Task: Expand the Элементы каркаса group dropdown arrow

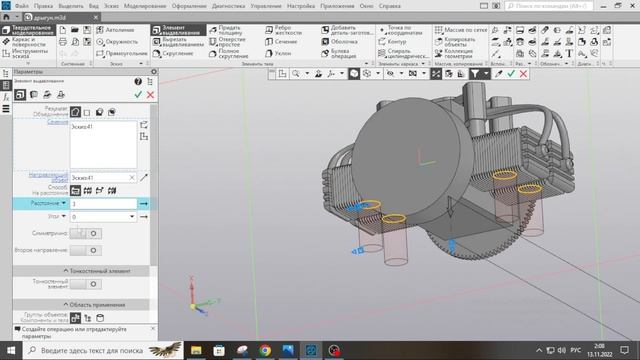Action: 423,64
